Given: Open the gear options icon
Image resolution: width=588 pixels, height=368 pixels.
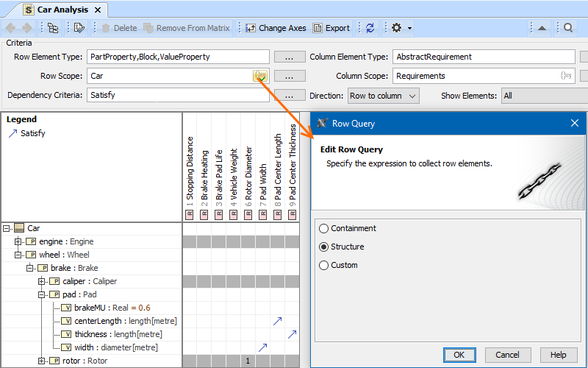Looking at the screenshot, I should [x=396, y=28].
